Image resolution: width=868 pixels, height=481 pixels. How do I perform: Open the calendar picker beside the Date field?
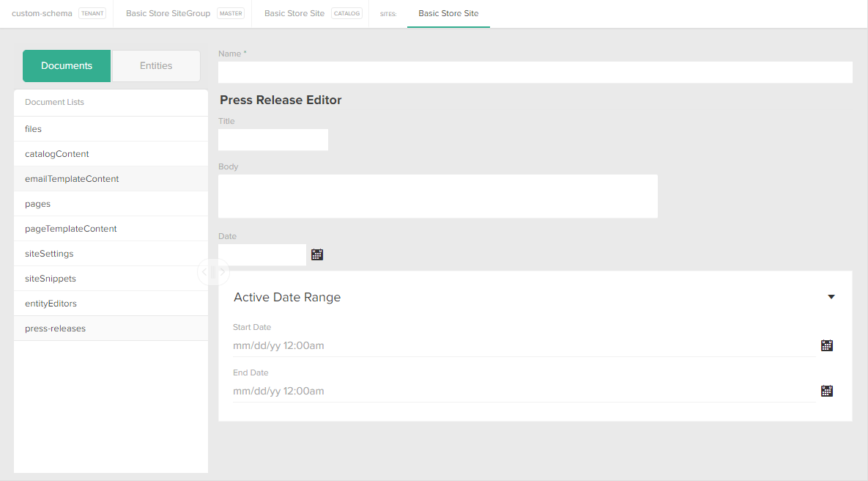point(316,254)
